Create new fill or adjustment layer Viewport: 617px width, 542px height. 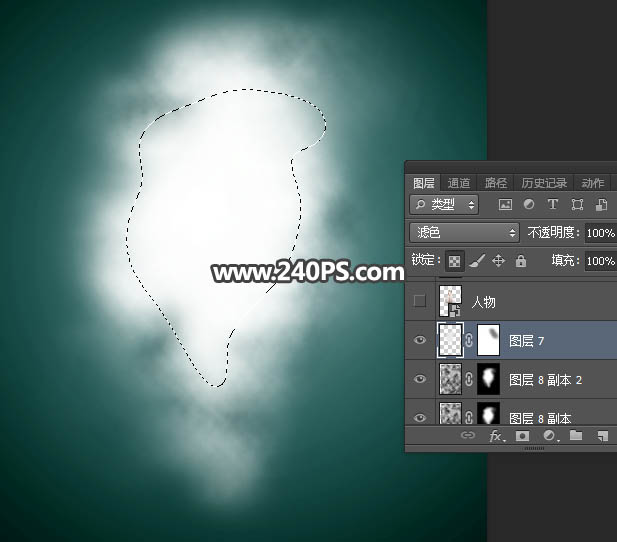549,436
